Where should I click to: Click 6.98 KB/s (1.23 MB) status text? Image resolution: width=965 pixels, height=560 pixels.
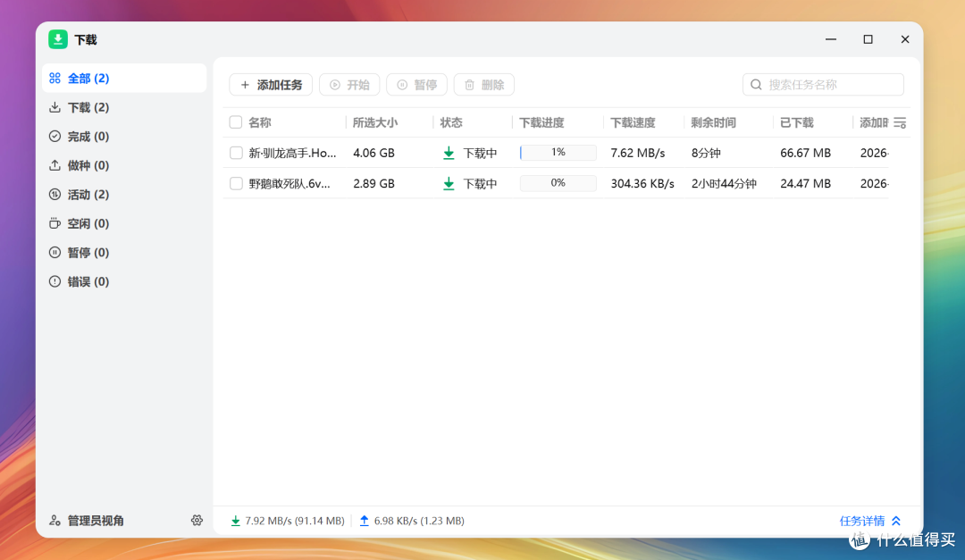419,521
